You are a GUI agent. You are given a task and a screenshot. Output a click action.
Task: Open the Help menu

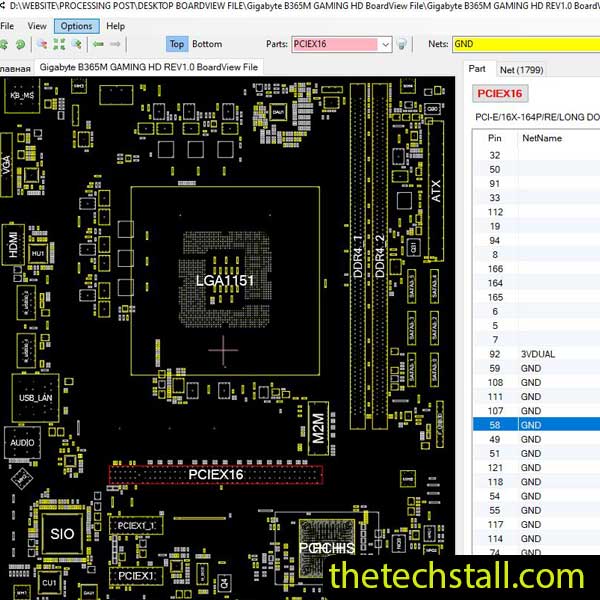pos(116,26)
